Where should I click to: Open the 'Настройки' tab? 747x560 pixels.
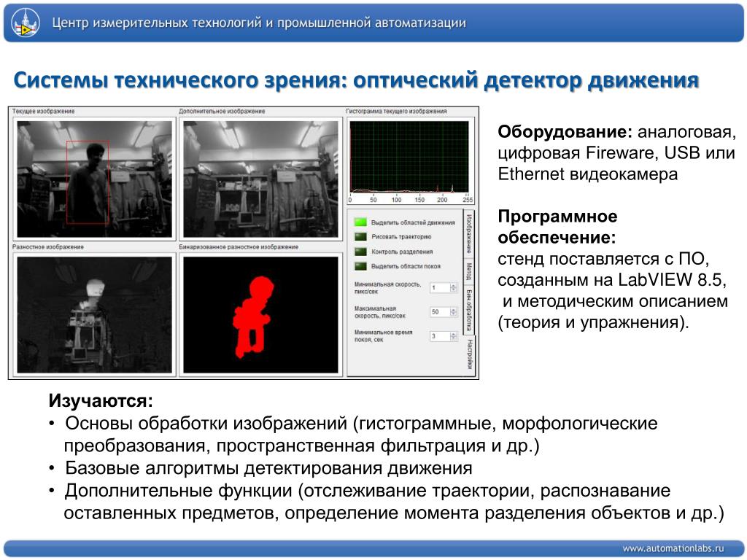(x=471, y=354)
